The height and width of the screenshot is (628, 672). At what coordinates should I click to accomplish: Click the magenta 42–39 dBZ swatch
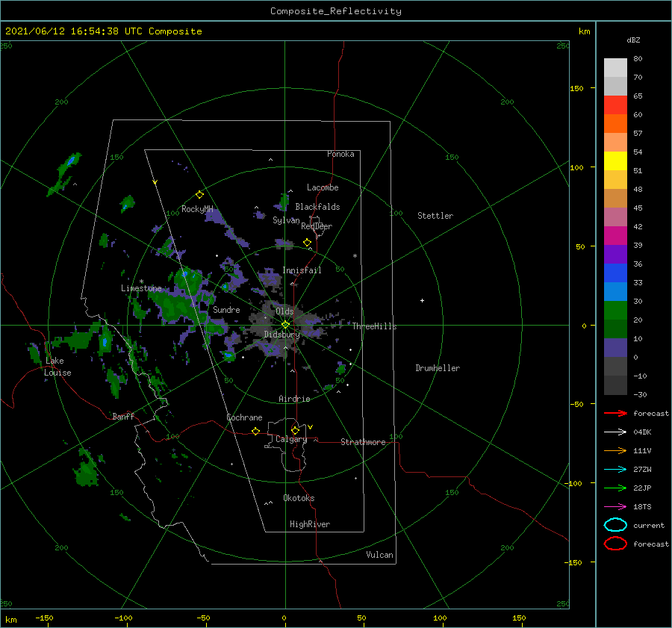tap(615, 236)
